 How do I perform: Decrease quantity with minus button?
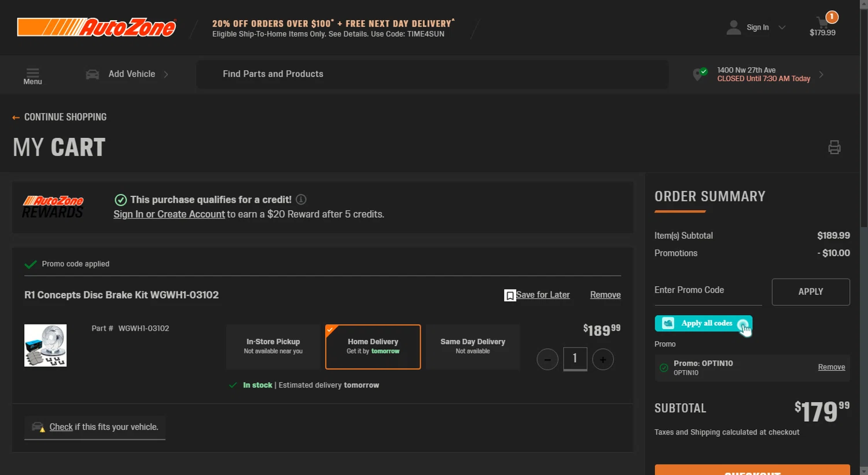547,360
